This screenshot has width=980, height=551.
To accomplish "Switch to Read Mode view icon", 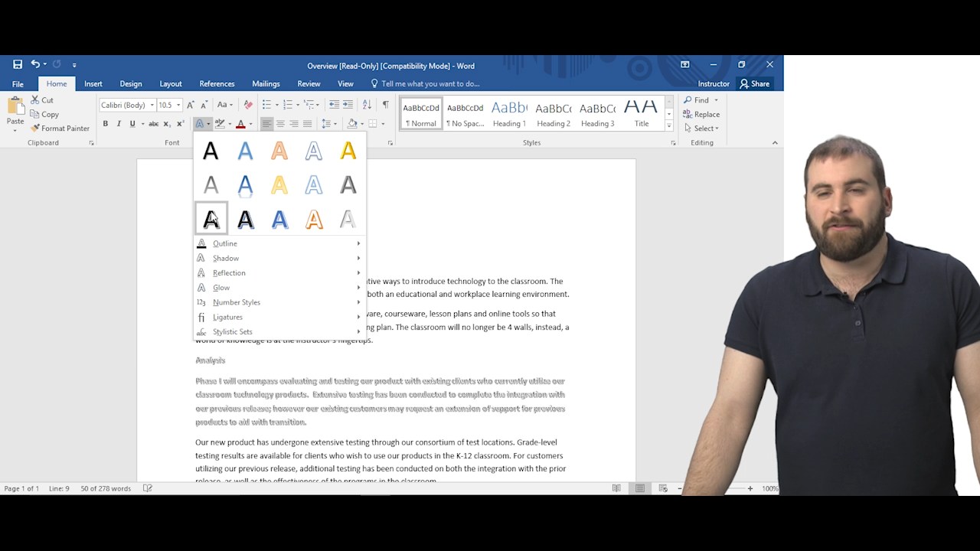I will (x=616, y=488).
